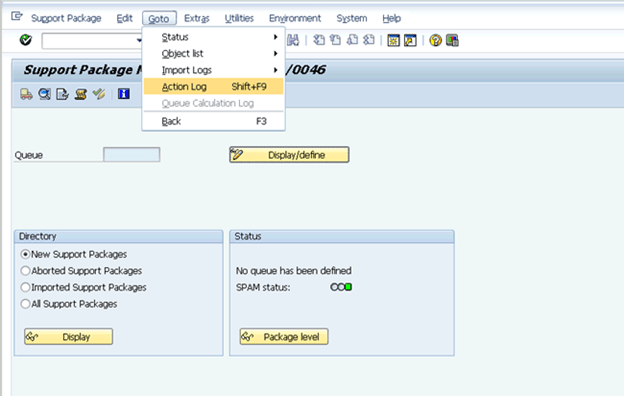
Task: Click the truck Import Queue icon
Action: coord(26,94)
